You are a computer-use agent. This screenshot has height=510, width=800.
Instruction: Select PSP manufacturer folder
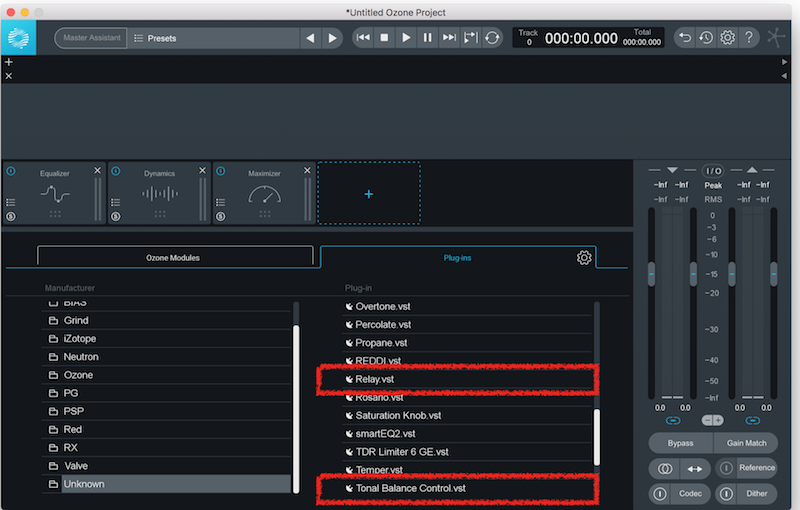point(166,411)
